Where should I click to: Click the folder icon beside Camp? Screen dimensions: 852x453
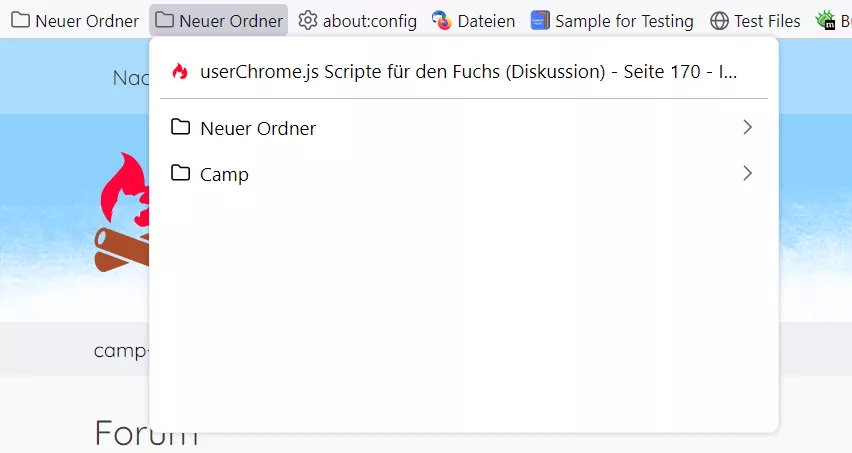pyautogui.click(x=180, y=173)
